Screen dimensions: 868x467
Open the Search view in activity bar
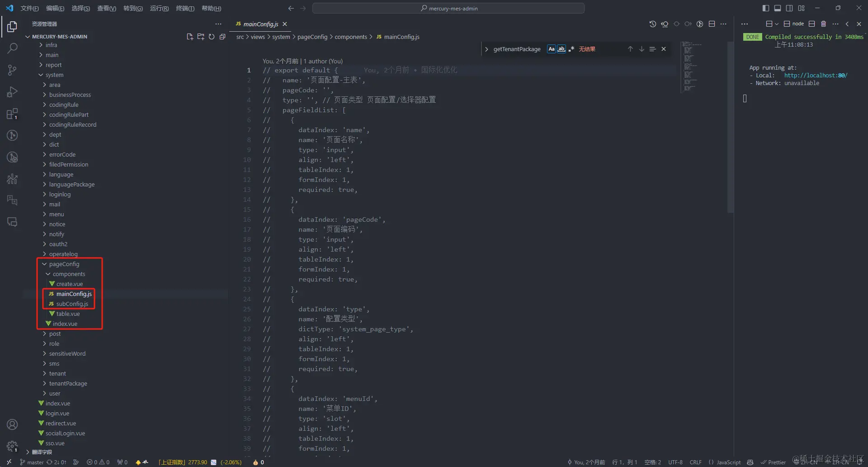pyautogui.click(x=12, y=48)
